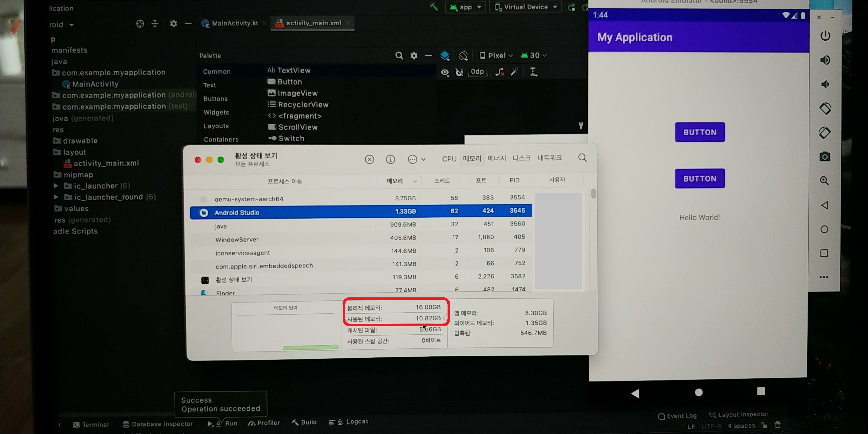868x434 pixels.
Task: Open the Logcat tool window
Action: coord(348,422)
